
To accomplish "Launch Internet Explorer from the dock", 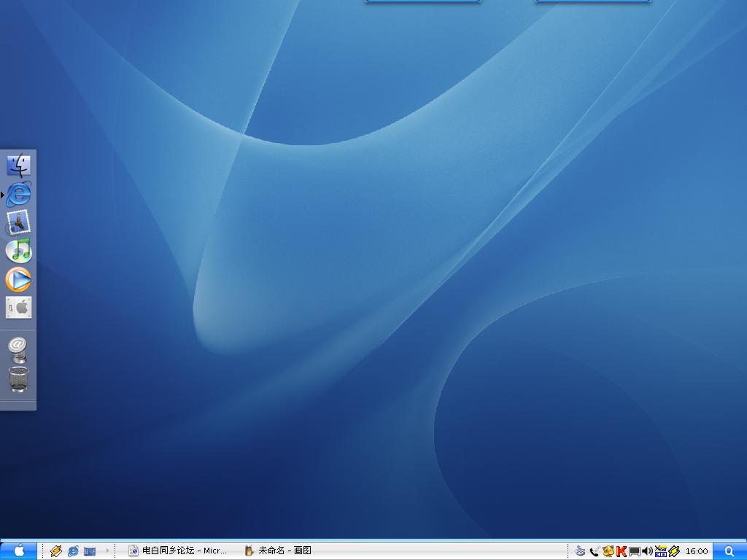I will click(x=19, y=195).
